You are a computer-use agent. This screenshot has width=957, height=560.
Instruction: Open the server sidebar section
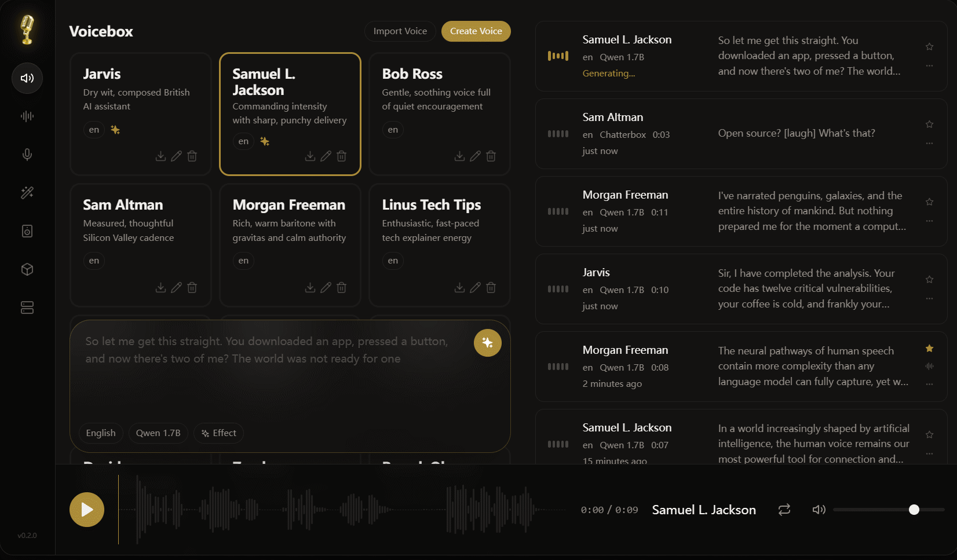tap(27, 308)
